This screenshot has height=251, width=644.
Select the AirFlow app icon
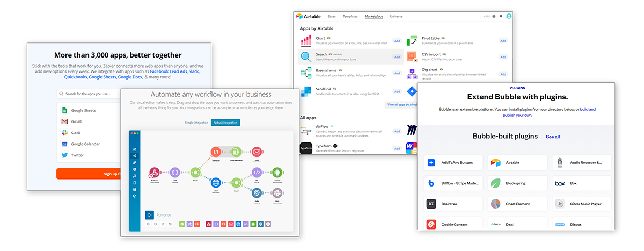(306, 130)
